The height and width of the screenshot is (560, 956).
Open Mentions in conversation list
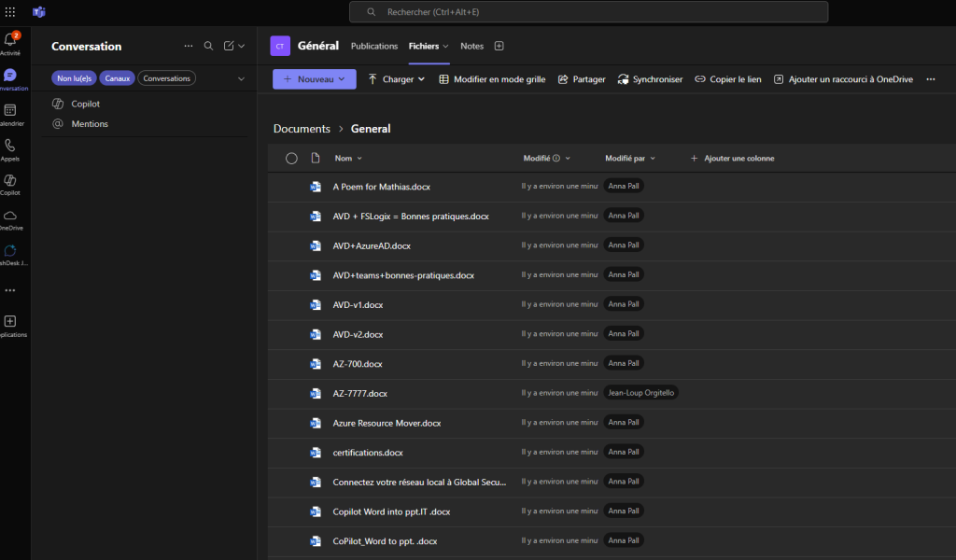click(90, 124)
